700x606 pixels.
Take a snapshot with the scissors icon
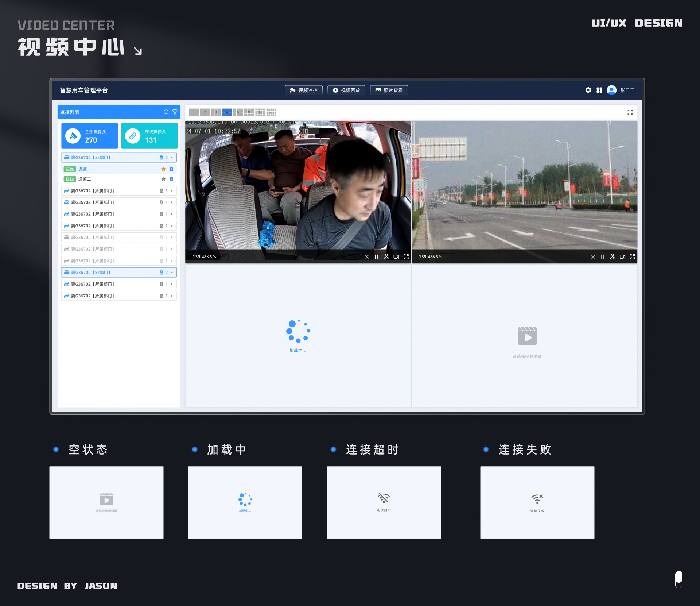coord(386,257)
